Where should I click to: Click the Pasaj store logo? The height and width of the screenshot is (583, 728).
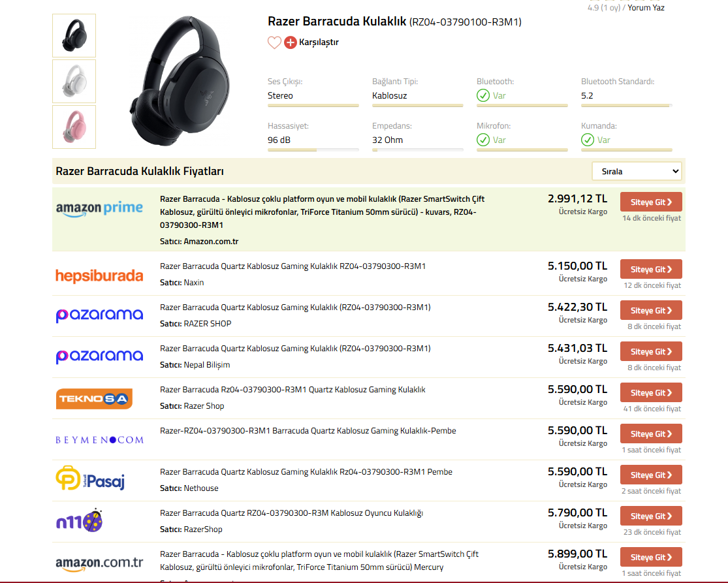point(90,479)
